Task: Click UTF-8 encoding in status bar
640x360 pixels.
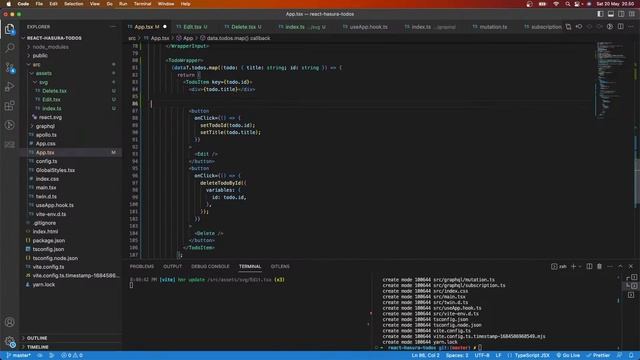Action: click(482, 356)
